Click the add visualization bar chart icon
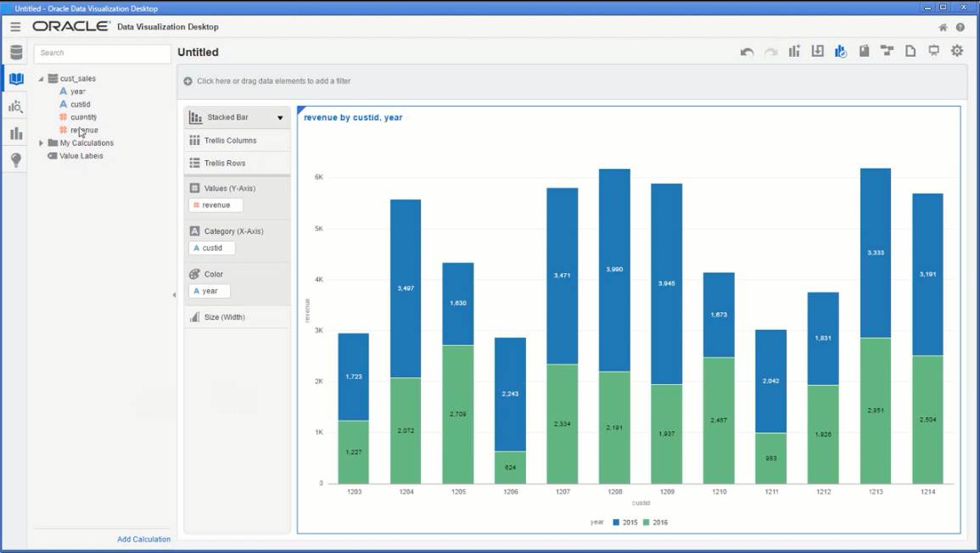The width and height of the screenshot is (980, 553). click(794, 51)
